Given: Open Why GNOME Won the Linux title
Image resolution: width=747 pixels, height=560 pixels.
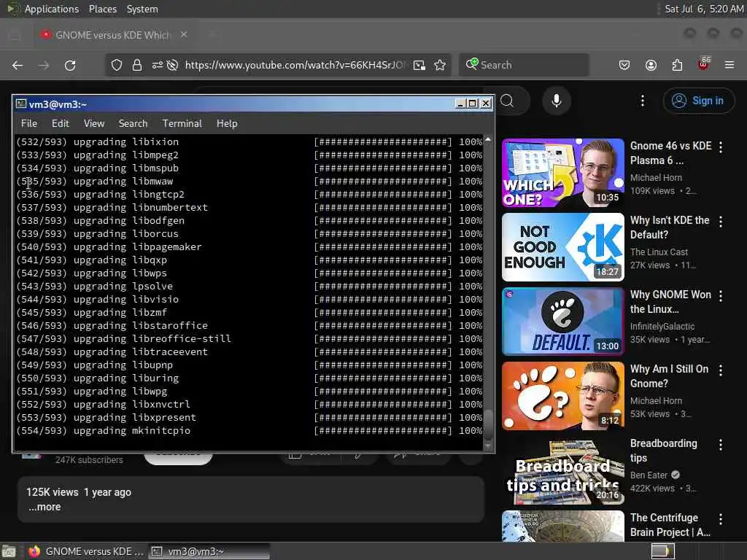Looking at the screenshot, I should click(x=670, y=301).
